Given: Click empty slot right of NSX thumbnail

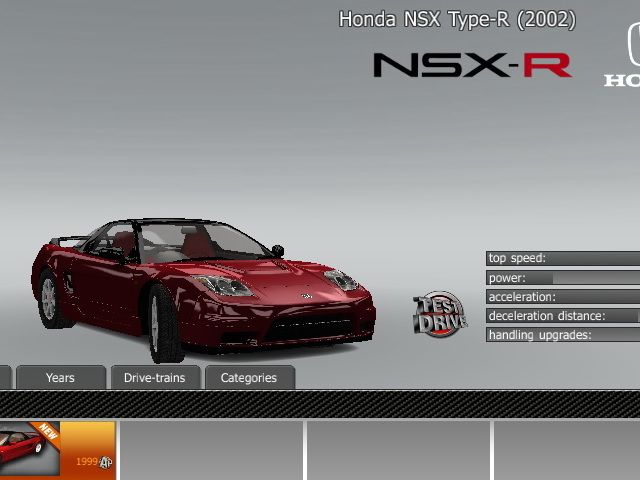Looking at the screenshot, I should coord(211,450).
